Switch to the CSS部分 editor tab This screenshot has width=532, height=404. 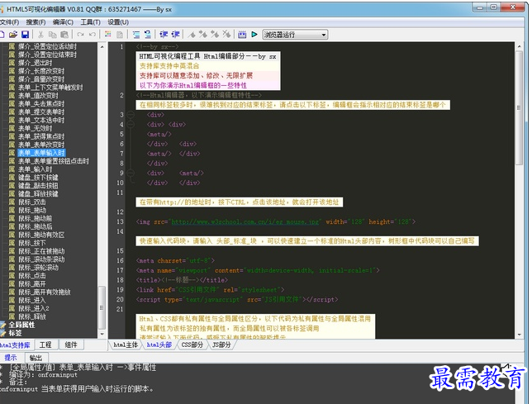coord(192,345)
